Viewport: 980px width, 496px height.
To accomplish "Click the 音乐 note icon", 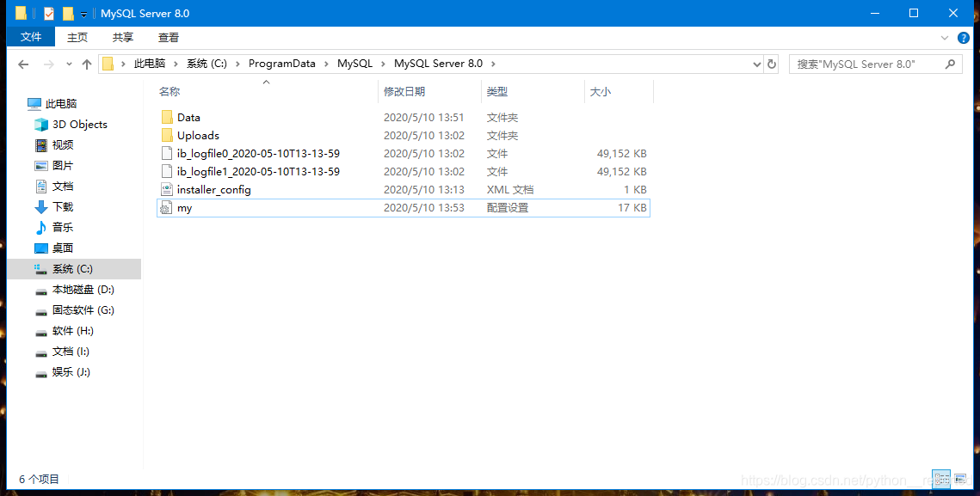I will pos(41,228).
